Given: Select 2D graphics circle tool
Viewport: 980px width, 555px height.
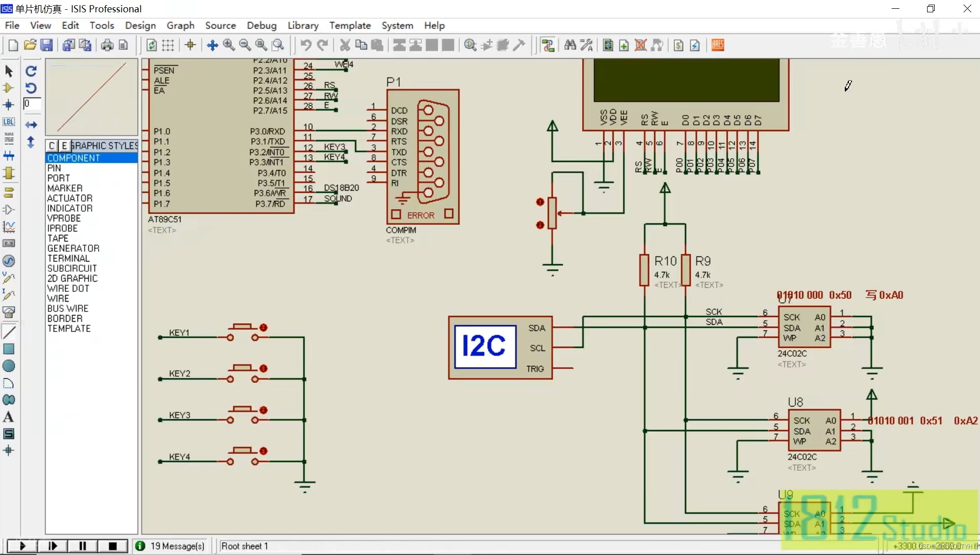Looking at the screenshot, I should [x=9, y=366].
